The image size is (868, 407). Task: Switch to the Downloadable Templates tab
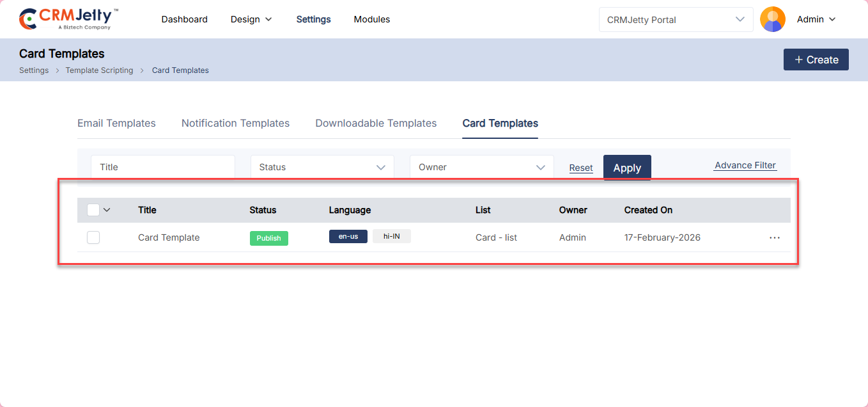(x=376, y=124)
